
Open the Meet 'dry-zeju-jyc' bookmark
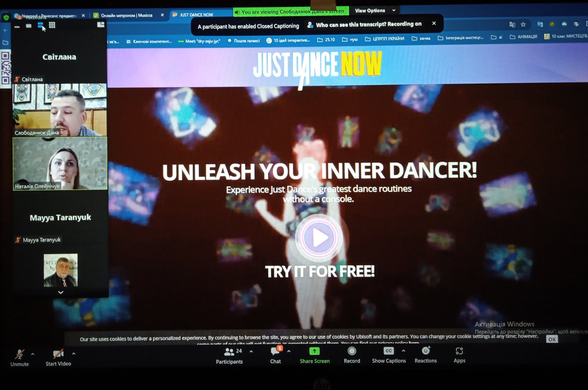click(199, 41)
